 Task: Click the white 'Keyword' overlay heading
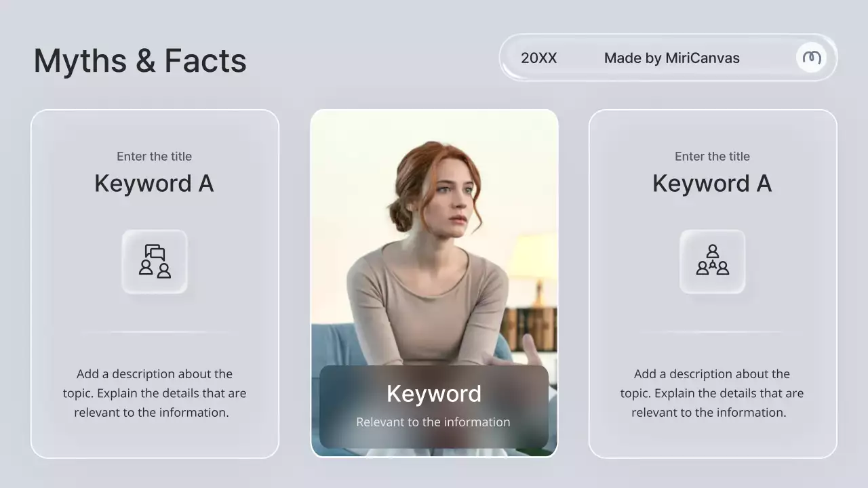click(x=434, y=394)
